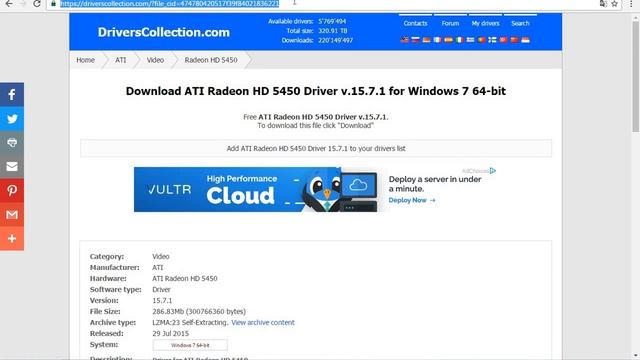Switch language using the Finnish flag
This screenshot has width=640, height=360.
pyautogui.click(x=492, y=40)
